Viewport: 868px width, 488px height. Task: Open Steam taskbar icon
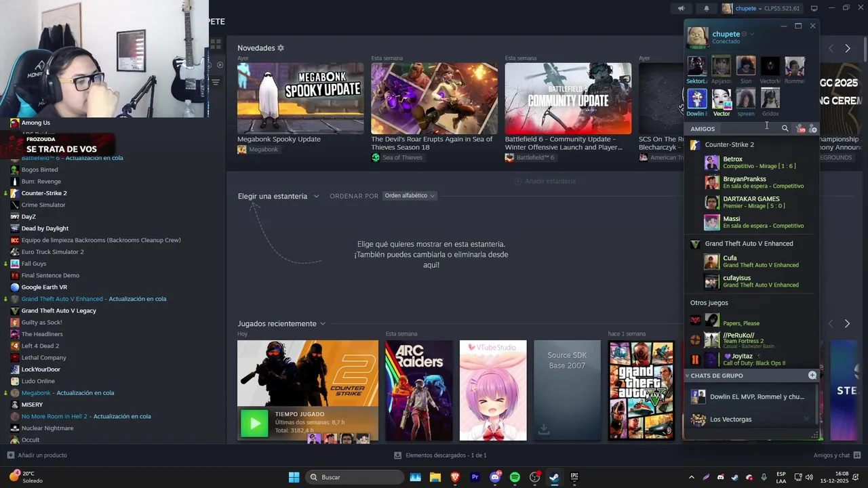(x=554, y=477)
